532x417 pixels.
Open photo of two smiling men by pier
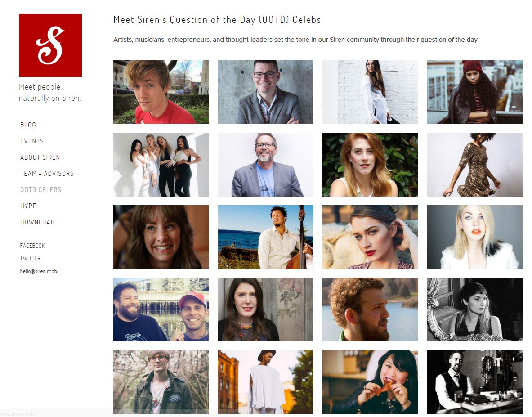click(x=161, y=309)
